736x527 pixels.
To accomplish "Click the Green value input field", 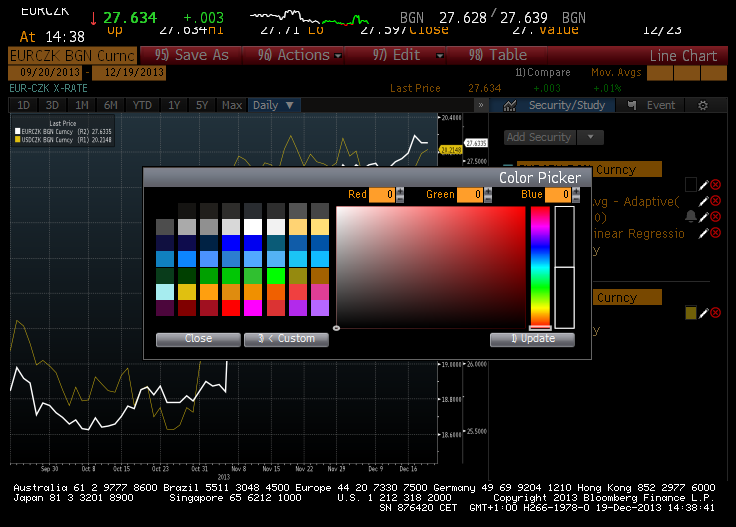I will click(470, 194).
